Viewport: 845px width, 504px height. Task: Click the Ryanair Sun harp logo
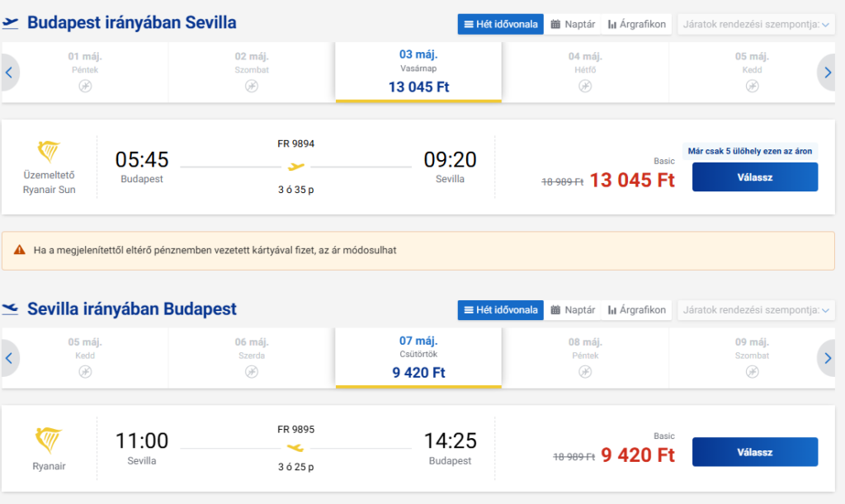[49, 152]
